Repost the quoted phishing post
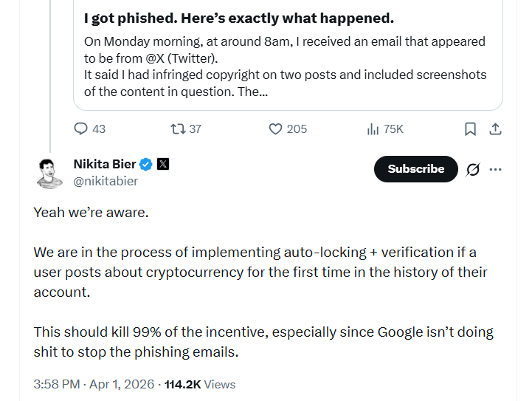This screenshot has width=532, height=401. pos(177,129)
